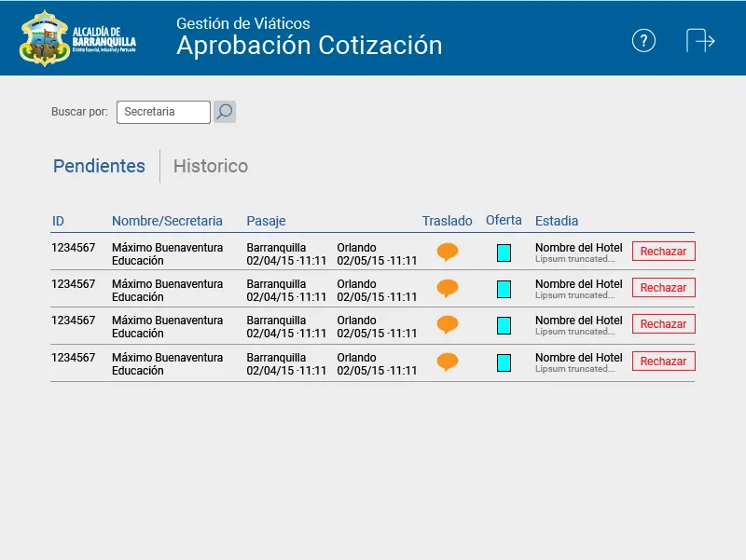Click Rechazar button in the second row
This screenshot has width=746, height=560.
click(x=664, y=288)
